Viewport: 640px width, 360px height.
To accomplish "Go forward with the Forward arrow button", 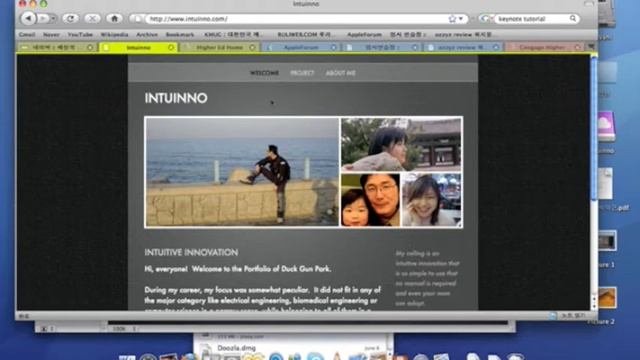I will [x=43, y=18].
